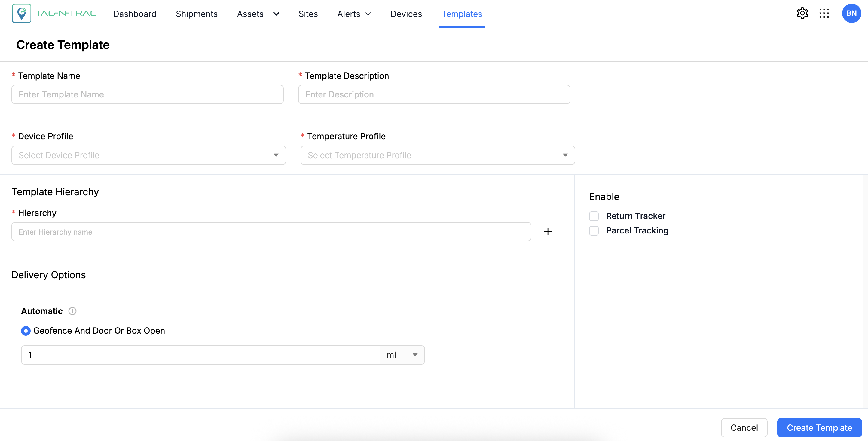Enable the Return Tracker checkbox
The image size is (868, 441).
[594, 216]
